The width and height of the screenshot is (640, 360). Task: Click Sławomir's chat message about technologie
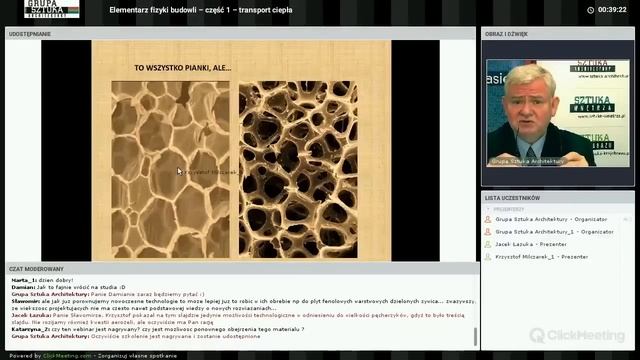coord(244,304)
